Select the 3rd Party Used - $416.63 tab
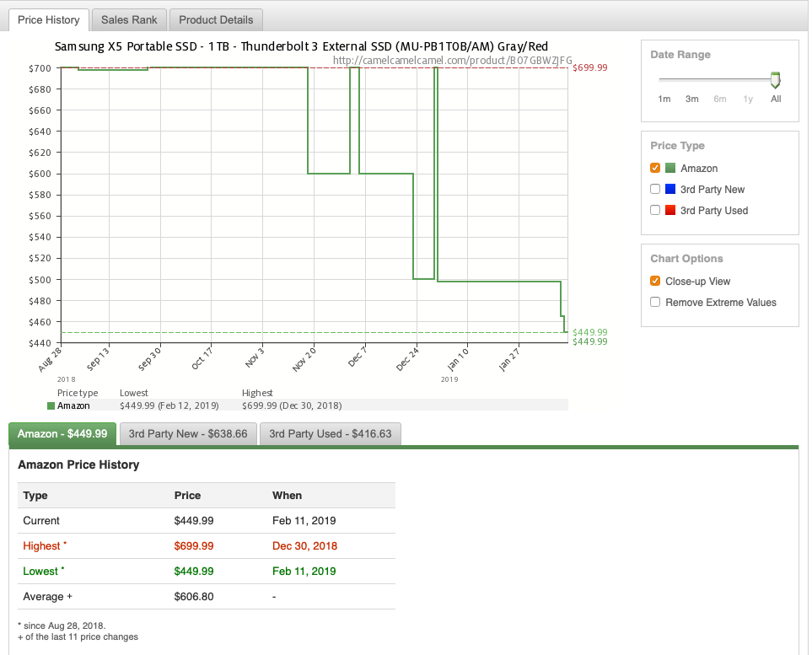Image resolution: width=812 pixels, height=655 pixels. (x=331, y=434)
